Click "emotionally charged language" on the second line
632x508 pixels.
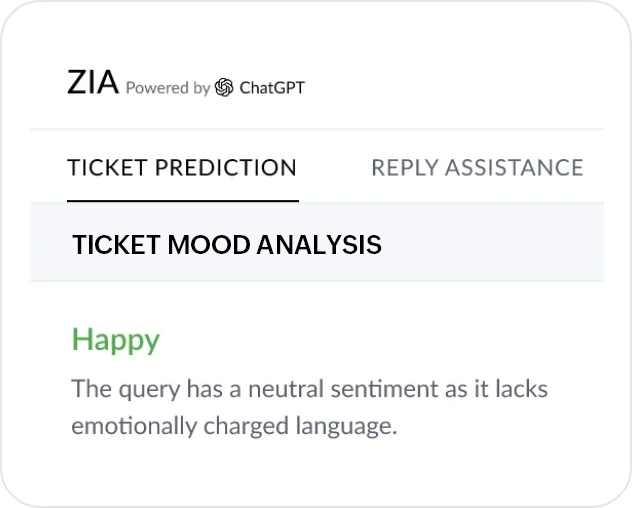point(234,425)
